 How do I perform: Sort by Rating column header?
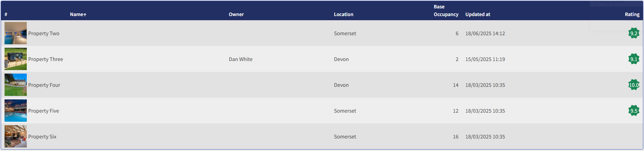tap(632, 14)
